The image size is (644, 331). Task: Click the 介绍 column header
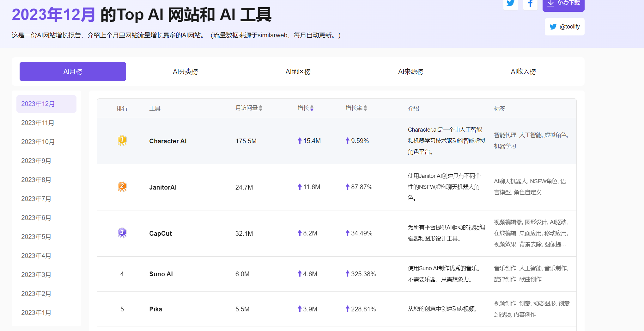[x=413, y=109]
